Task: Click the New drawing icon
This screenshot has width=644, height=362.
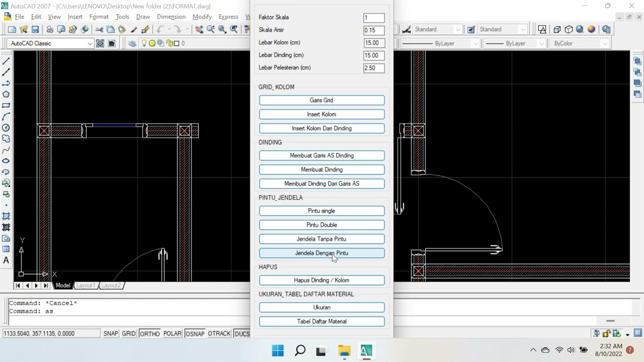Action: [12, 30]
